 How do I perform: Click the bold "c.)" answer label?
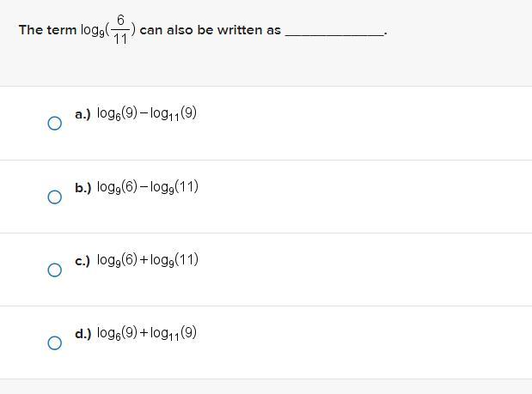click(83, 261)
